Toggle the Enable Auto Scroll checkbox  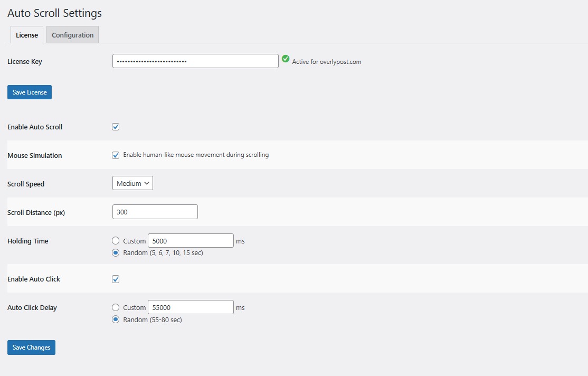(x=116, y=127)
